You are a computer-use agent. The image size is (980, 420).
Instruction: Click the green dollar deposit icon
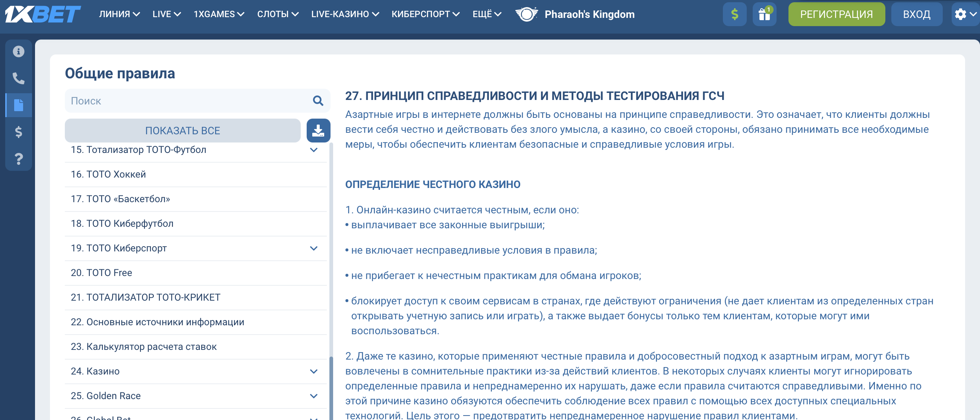734,15
